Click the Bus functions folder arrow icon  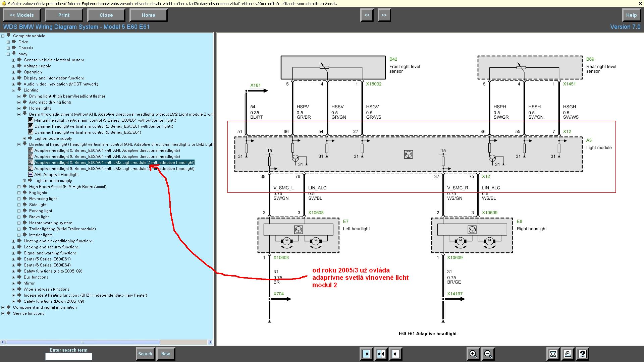19,277
